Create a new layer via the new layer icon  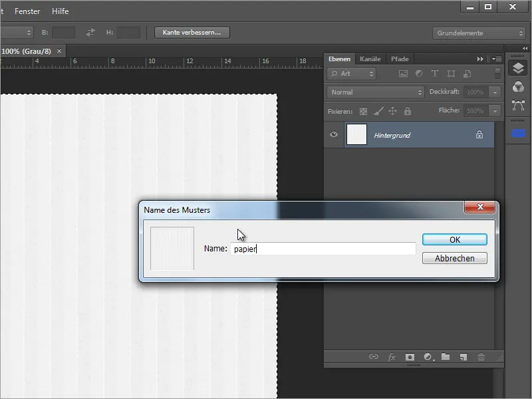point(462,357)
